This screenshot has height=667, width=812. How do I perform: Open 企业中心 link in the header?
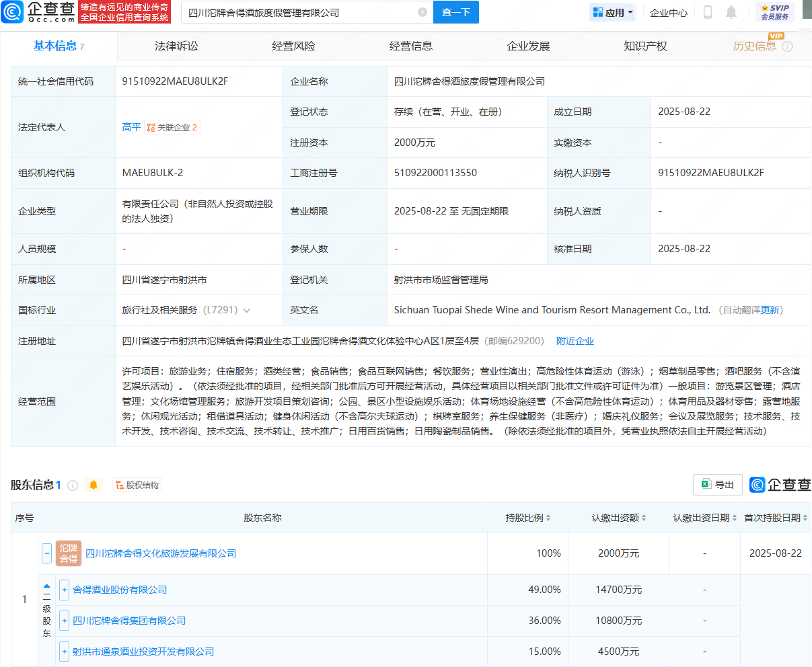point(669,12)
